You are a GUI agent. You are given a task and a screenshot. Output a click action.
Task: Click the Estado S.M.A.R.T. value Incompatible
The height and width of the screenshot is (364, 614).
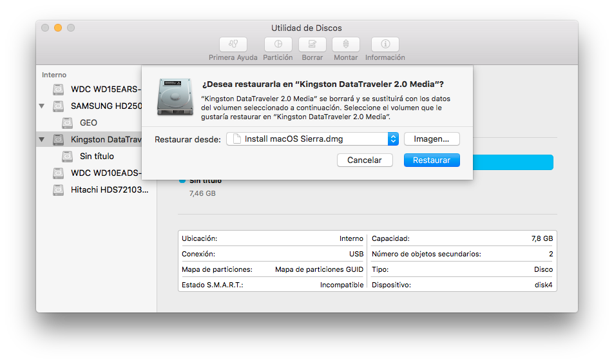point(342,285)
